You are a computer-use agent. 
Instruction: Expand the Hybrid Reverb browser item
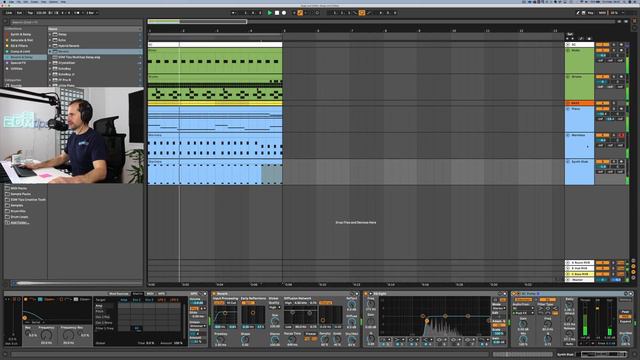click(x=50, y=46)
